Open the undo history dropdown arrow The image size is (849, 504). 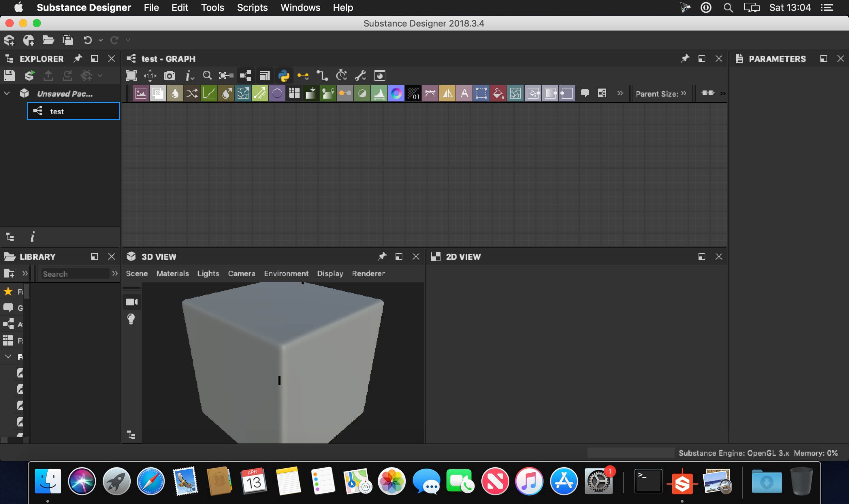click(x=100, y=40)
